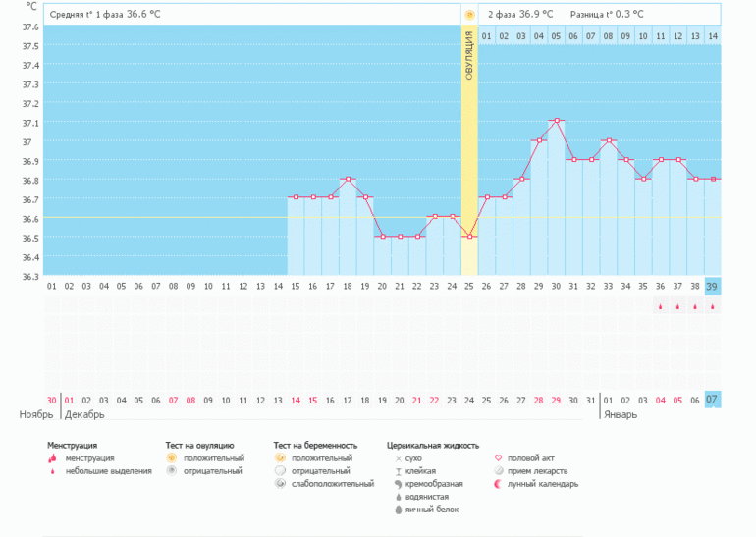Click the 36.5 data point in the ovulation column
This screenshot has height=537, width=756.
click(469, 237)
